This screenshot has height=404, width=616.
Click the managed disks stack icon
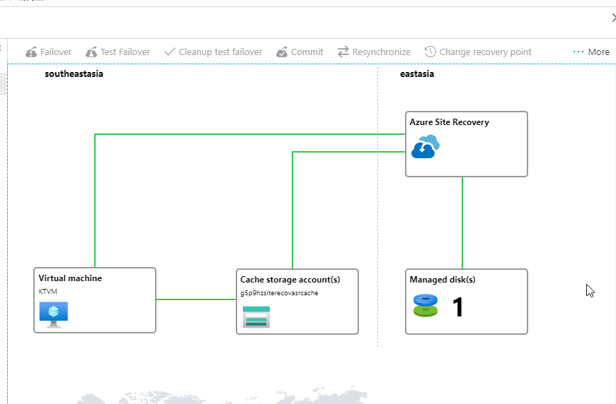425,305
